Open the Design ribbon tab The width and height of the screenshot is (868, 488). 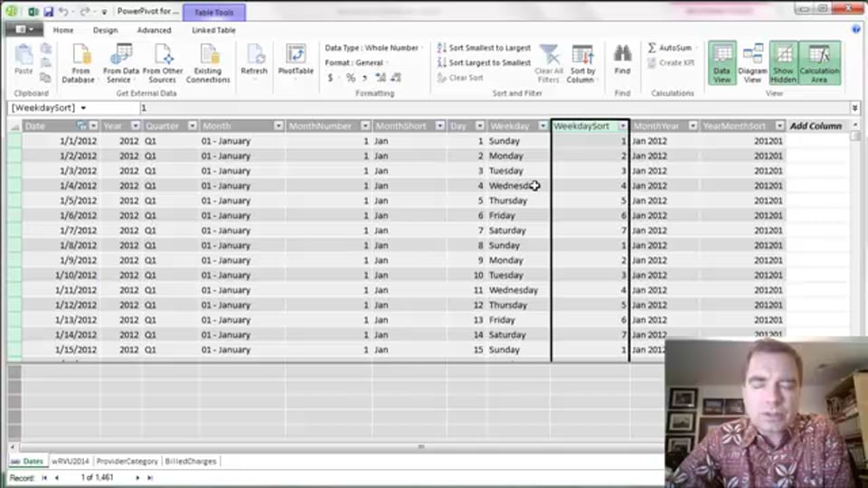click(x=105, y=30)
